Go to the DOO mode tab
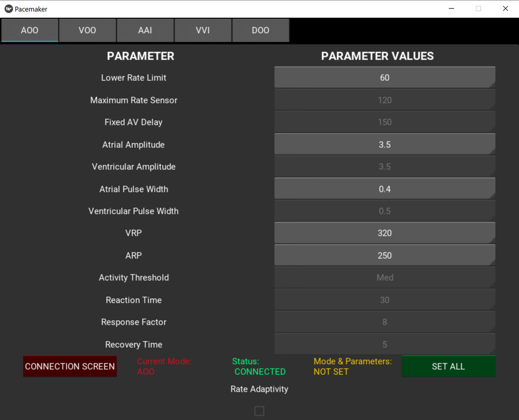This screenshot has width=519, height=420. pos(260,30)
